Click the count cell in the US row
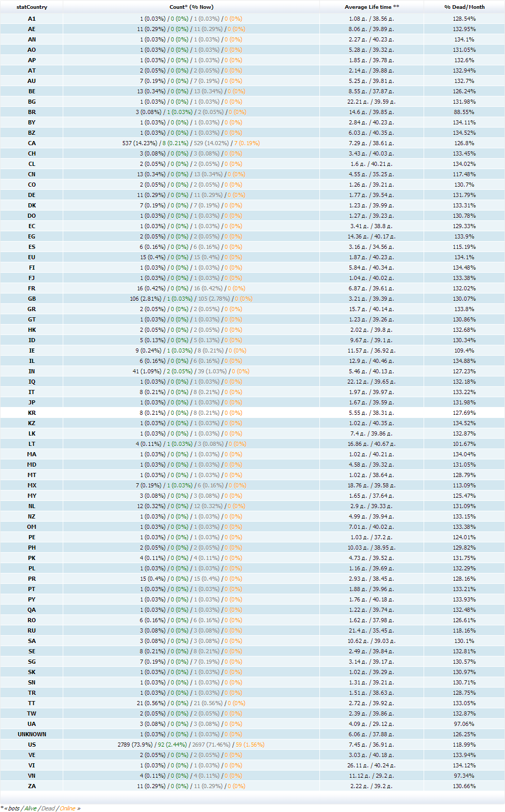The height and width of the screenshot is (812, 505). coord(191,745)
